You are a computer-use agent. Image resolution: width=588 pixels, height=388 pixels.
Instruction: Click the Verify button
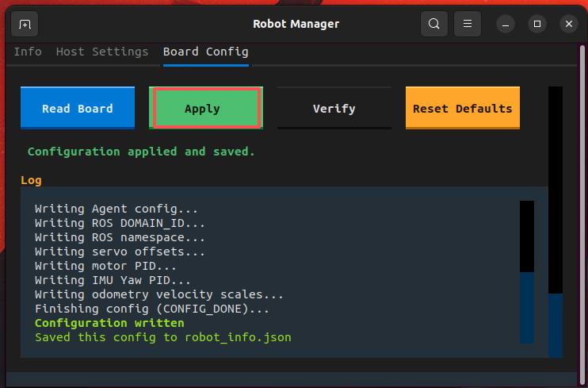pyautogui.click(x=334, y=108)
